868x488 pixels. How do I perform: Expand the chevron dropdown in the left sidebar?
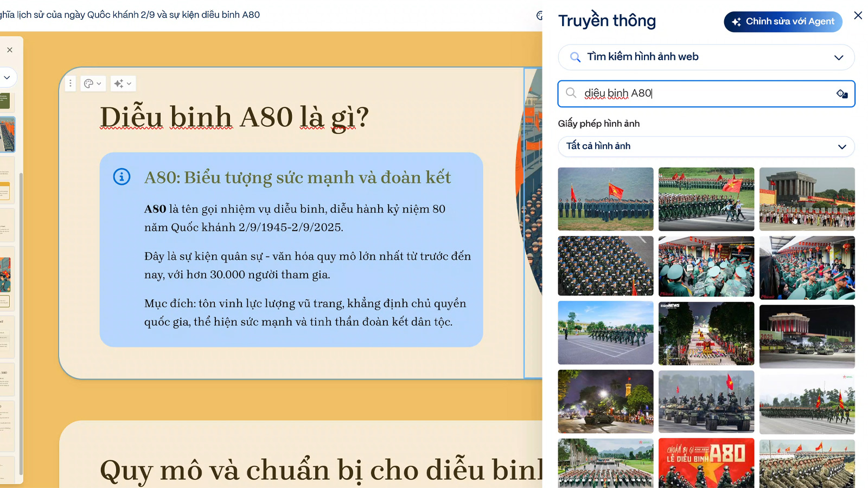(7, 78)
